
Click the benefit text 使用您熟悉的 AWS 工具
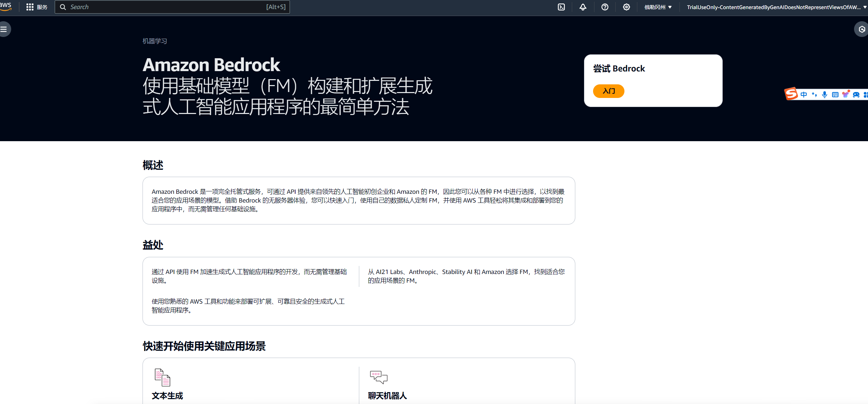[248, 306]
